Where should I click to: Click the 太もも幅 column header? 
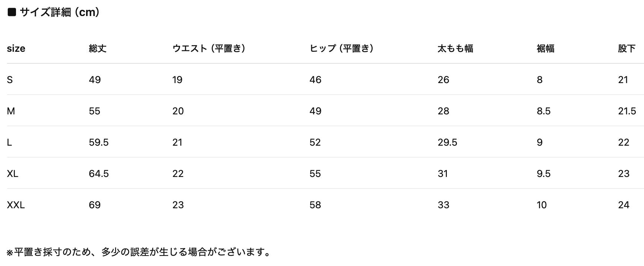coord(455,48)
